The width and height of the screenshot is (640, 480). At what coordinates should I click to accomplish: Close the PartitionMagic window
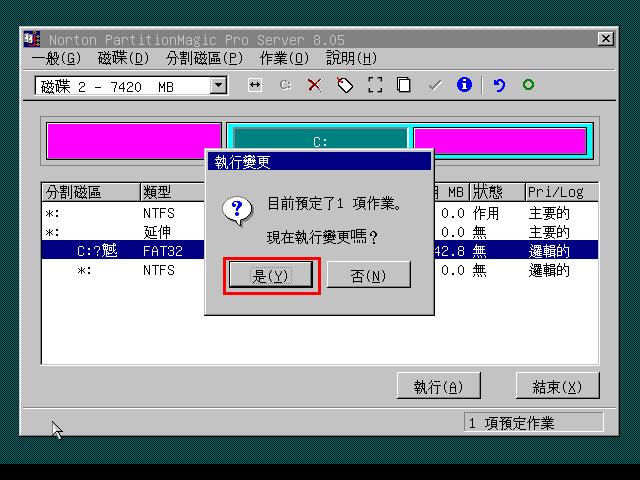(605, 39)
